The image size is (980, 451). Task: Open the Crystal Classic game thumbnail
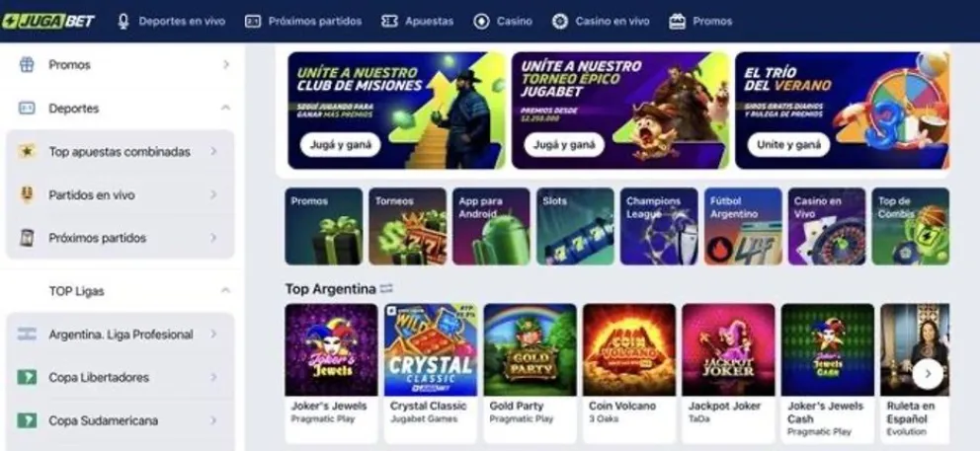tap(430, 349)
